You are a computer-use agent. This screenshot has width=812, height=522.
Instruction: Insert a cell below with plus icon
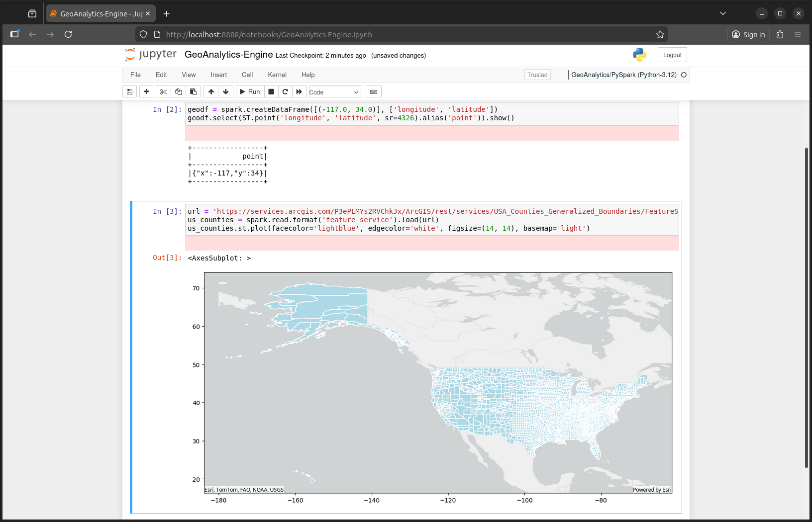click(146, 91)
